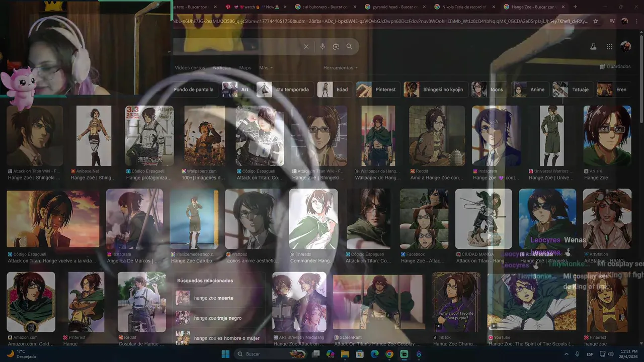Select the 'Anime' filter chip

tap(530, 89)
